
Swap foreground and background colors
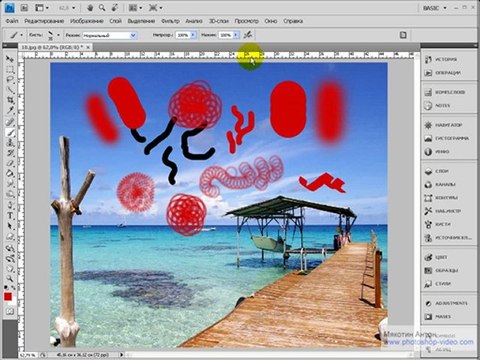13,287
